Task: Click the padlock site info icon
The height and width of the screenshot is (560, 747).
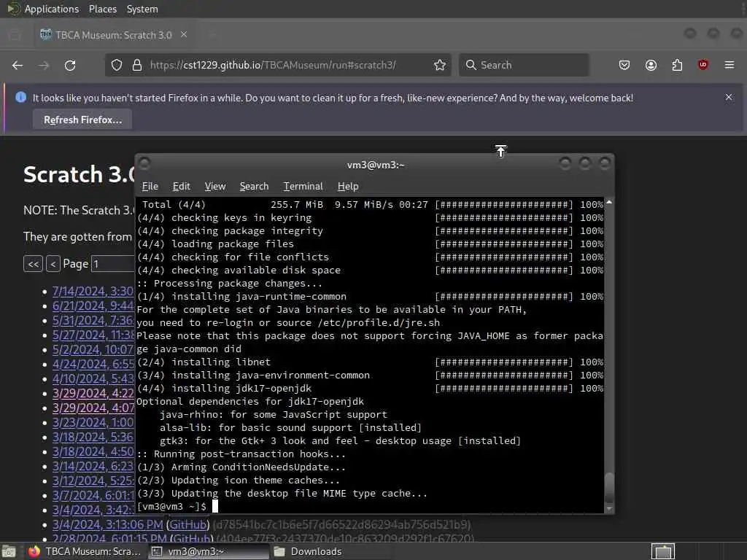Action: 137,65
